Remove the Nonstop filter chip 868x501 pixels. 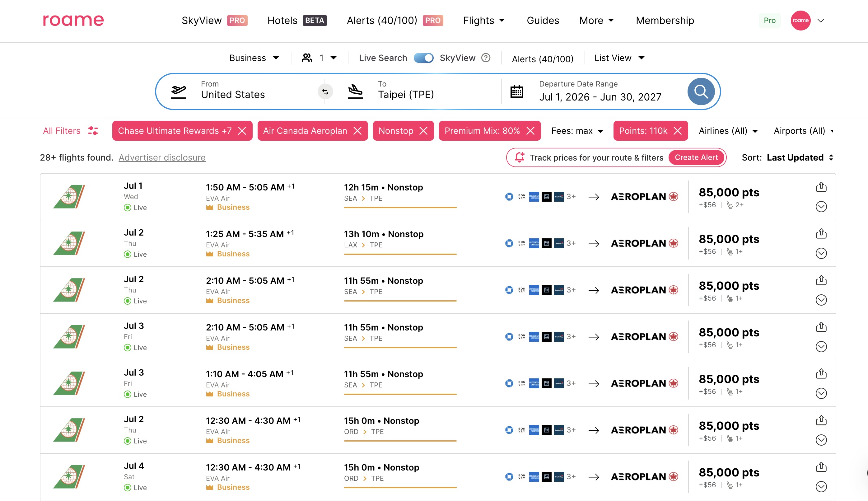tap(423, 131)
